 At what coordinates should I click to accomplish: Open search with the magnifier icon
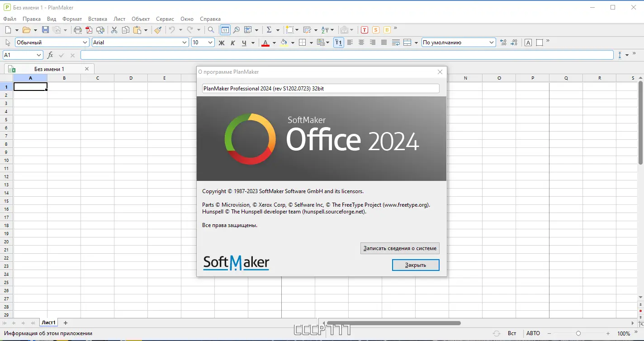(x=211, y=30)
